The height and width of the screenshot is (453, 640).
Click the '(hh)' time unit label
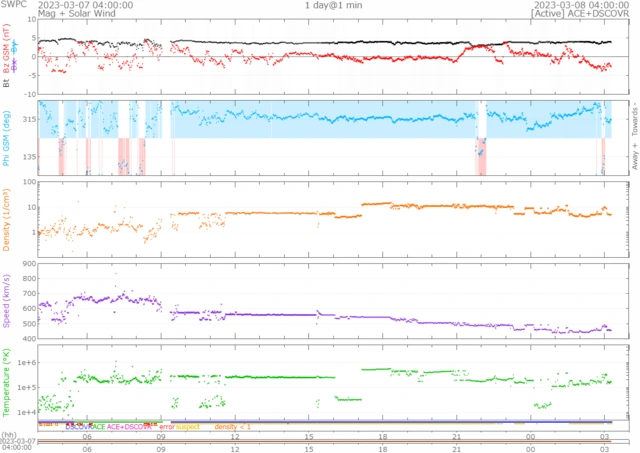pos(8,436)
